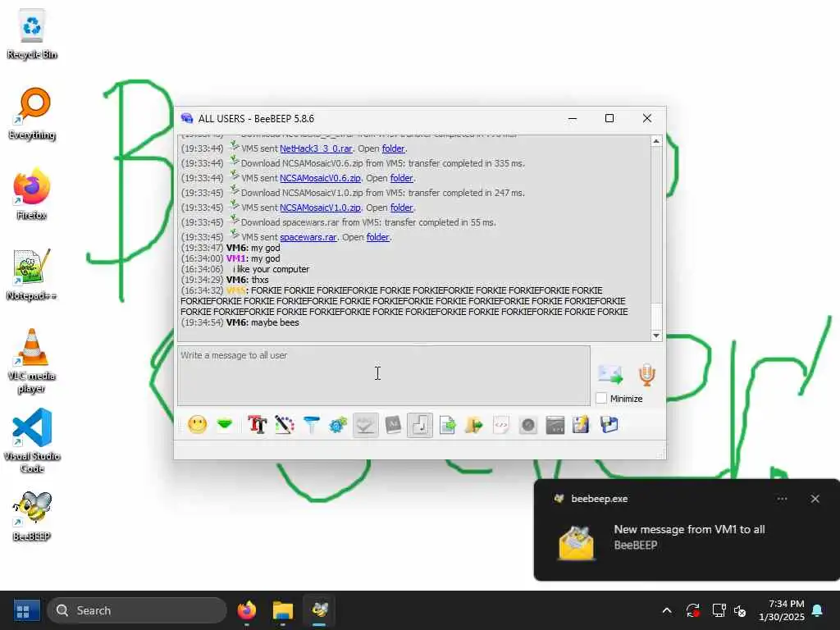
Task: Toggle the dictionary book icon in toolbar
Action: click(x=393, y=425)
